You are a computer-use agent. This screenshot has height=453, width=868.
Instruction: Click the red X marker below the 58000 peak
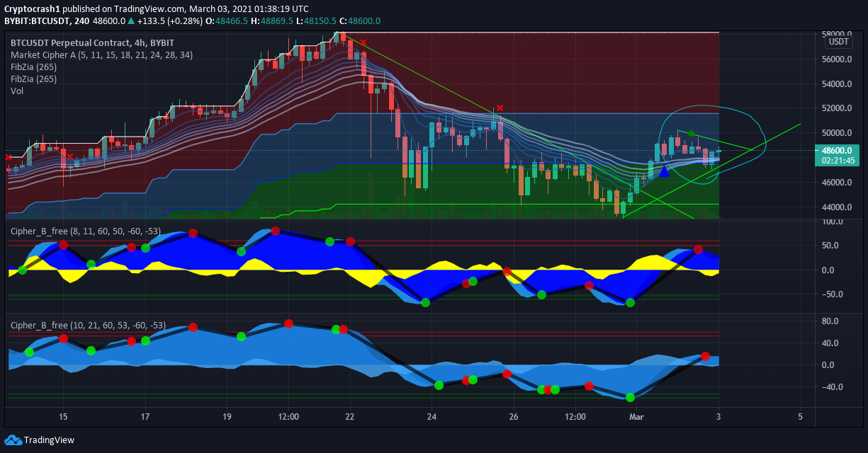pos(363,42)
